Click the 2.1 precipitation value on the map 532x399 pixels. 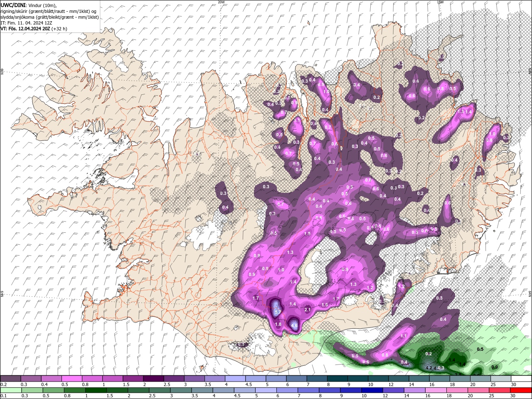308,310
